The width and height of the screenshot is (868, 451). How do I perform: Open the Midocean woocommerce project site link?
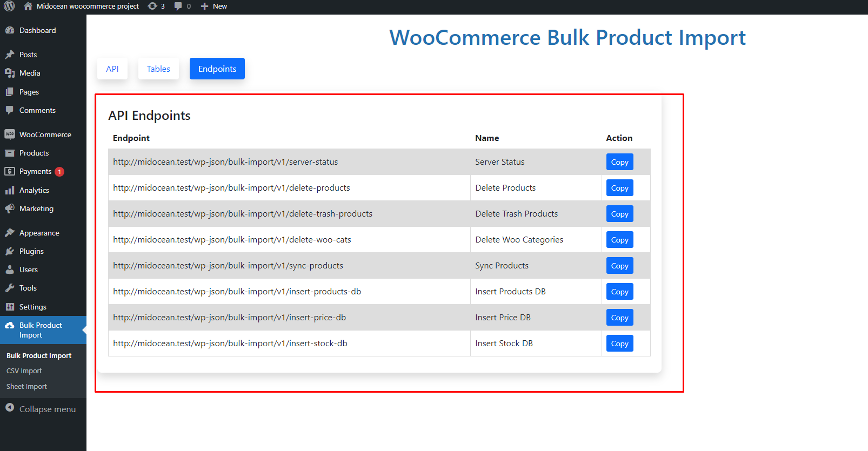point(88,6)
